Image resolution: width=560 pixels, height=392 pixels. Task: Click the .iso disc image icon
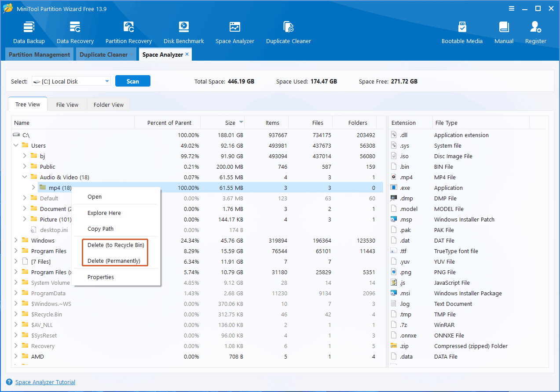[x=394, y=156]
